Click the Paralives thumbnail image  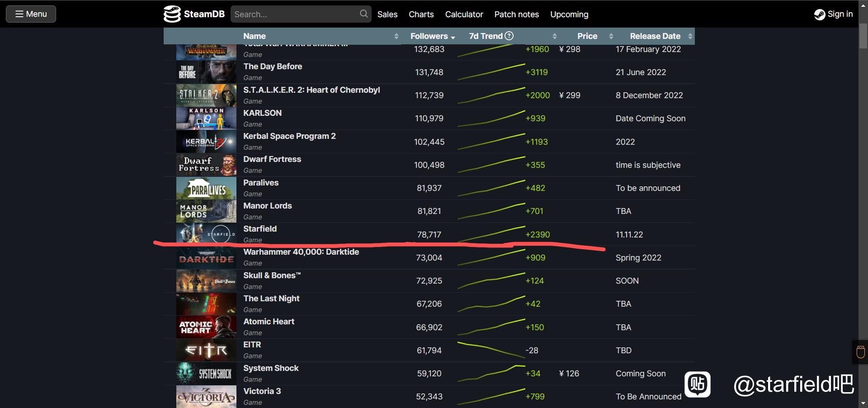(206, 188)
